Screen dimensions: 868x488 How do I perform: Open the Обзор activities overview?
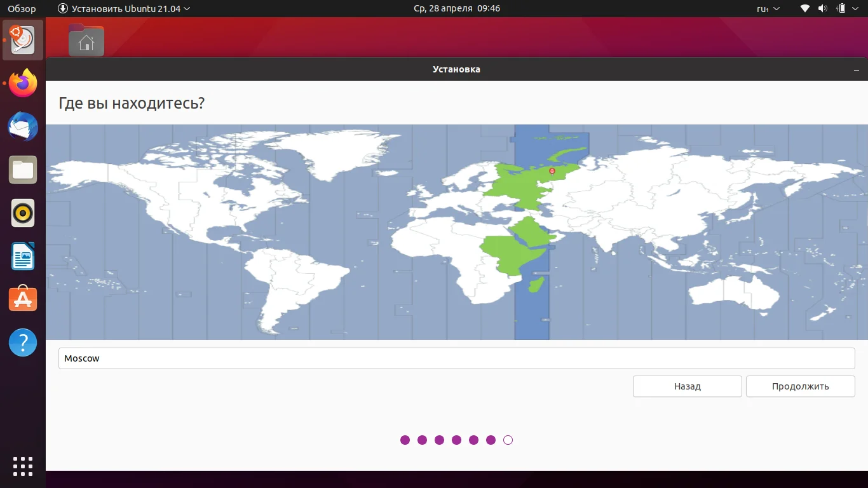coord(20,9)
